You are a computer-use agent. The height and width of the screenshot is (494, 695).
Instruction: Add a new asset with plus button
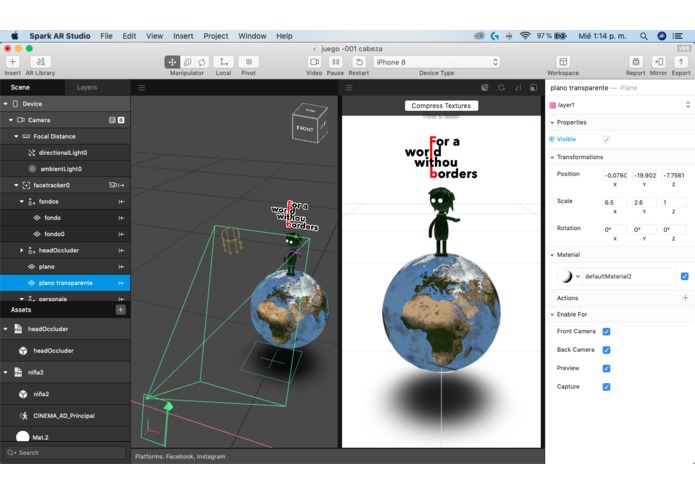121,310
